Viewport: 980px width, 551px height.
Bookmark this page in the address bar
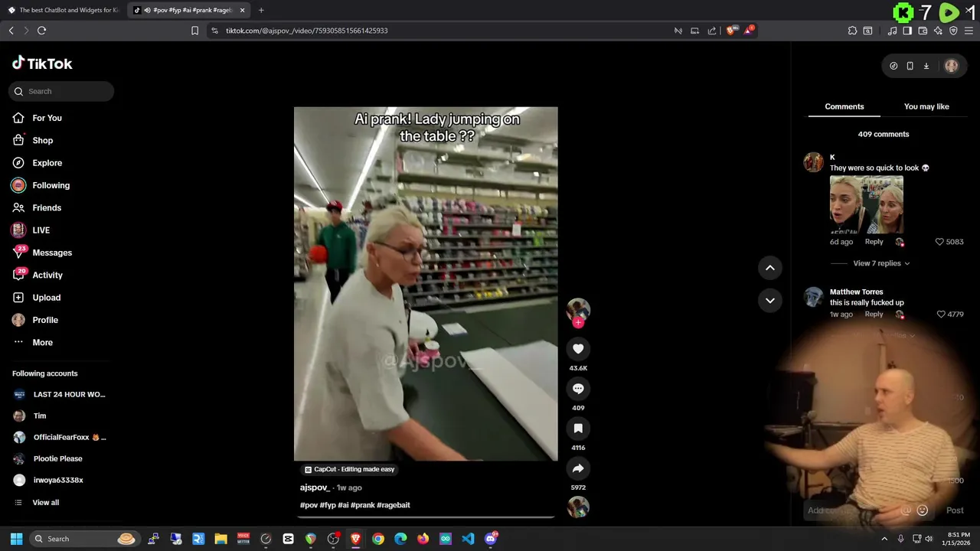point(194,31)
